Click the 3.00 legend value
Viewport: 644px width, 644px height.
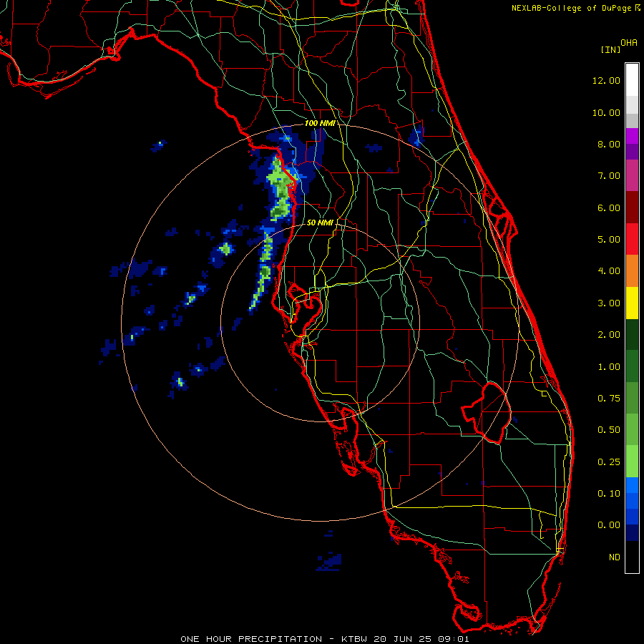click(x=609, y=303)
